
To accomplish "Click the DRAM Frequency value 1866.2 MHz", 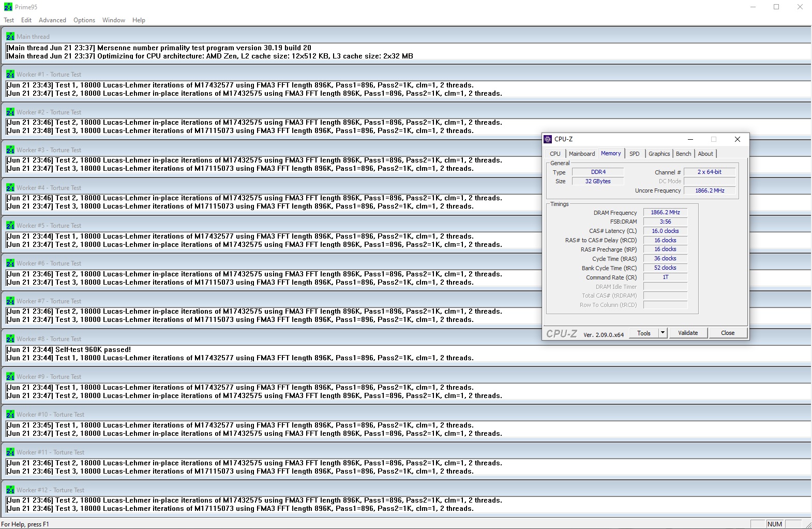I will point(665,212).
